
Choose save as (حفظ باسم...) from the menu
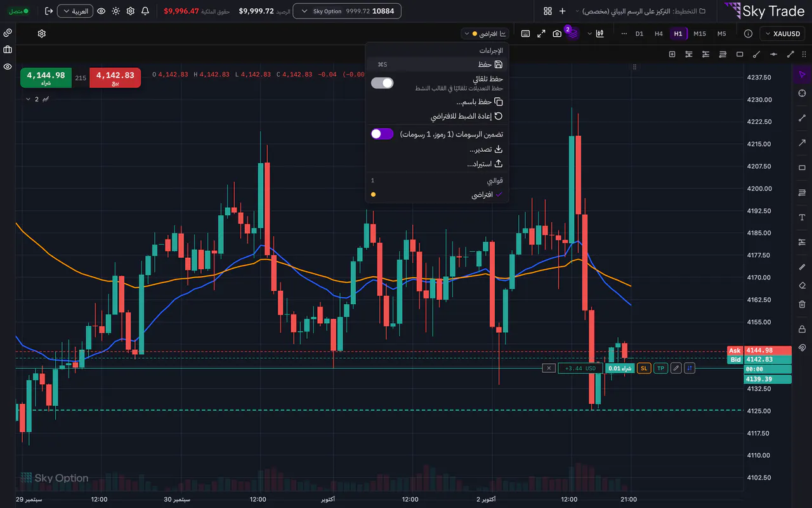pyautogui.click(x=437, y=102)
